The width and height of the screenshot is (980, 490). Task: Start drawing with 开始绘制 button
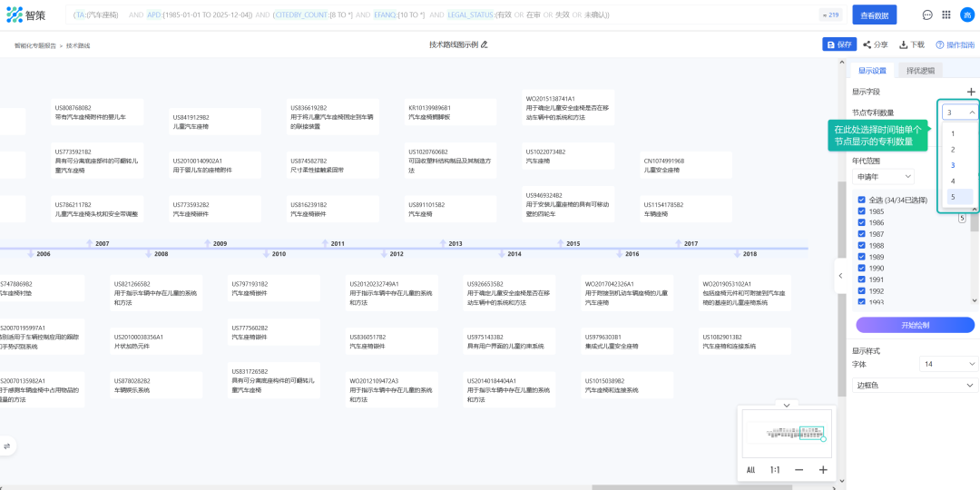[915, 325]
